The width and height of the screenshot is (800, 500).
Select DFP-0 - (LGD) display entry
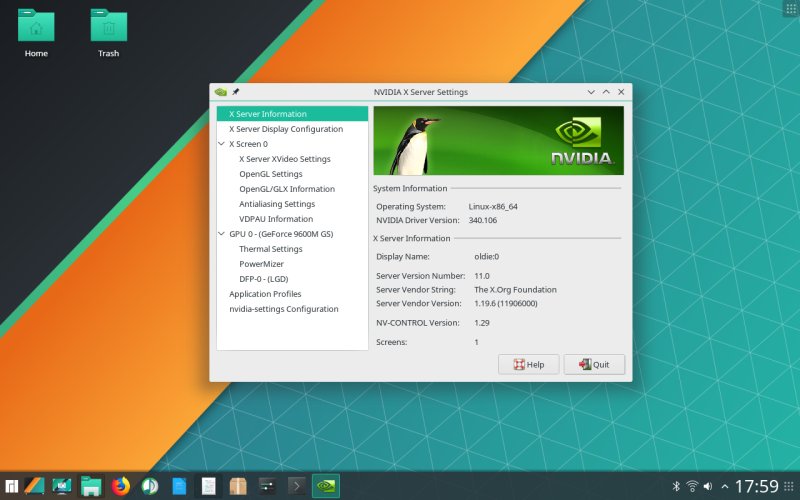(264, 279)
